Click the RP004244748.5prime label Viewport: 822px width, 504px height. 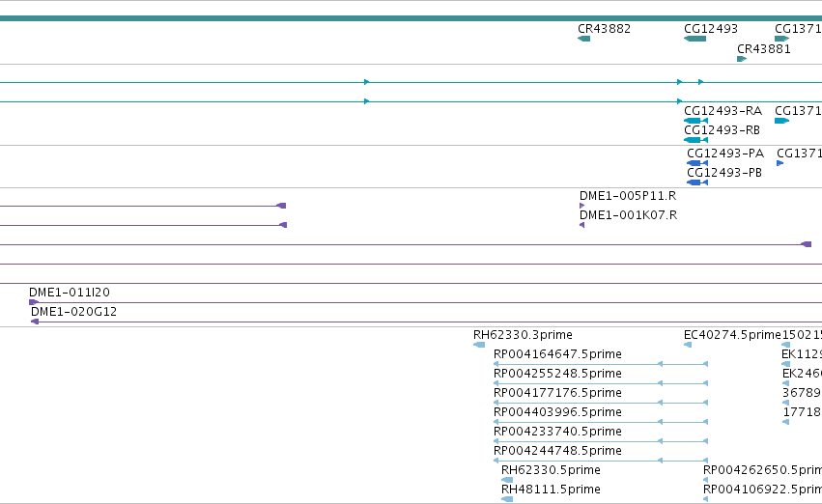[557, 451]
